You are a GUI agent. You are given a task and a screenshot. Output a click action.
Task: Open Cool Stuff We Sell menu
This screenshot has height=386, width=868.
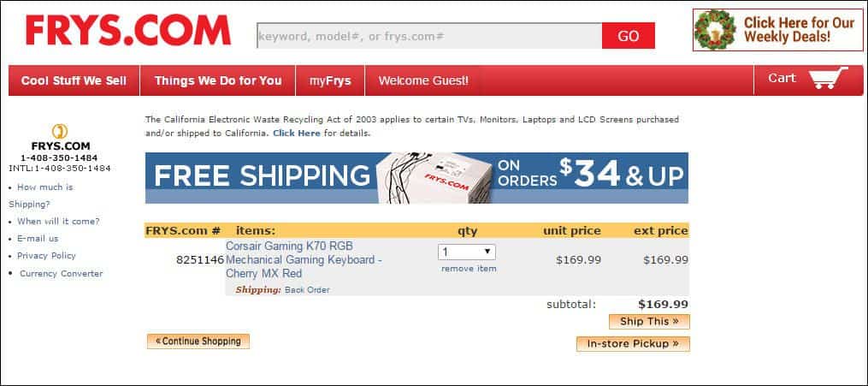(x=74, y=80)
